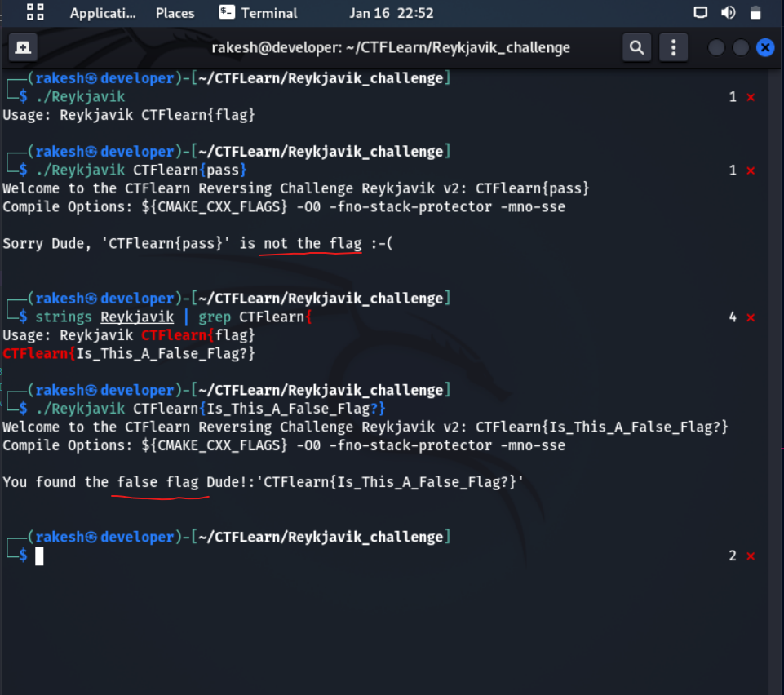The height and width of the screenshot is (695, 784).
Task: Open the terminal search magnifier
Action: pyautogui.click(x=636, y=47)
